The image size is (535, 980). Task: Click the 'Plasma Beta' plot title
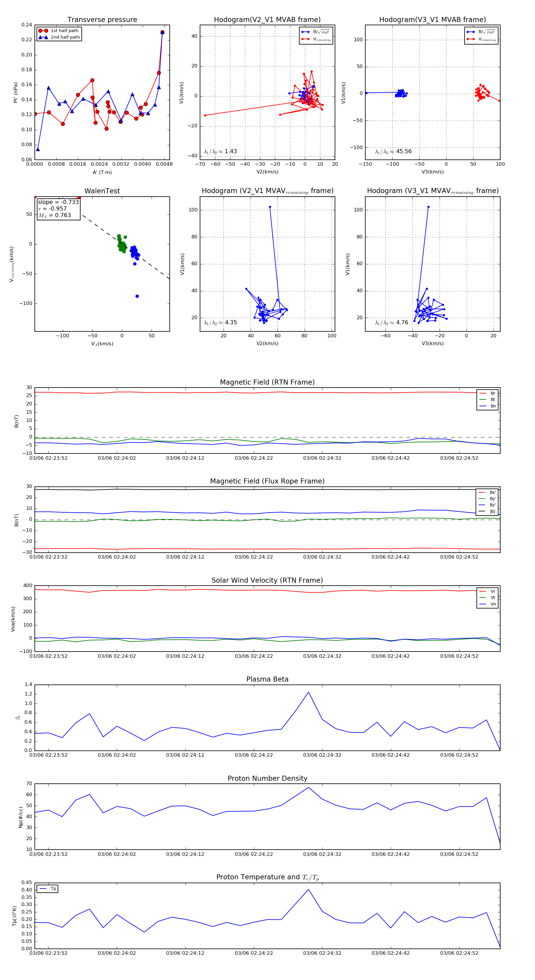[x=267, y=679]
